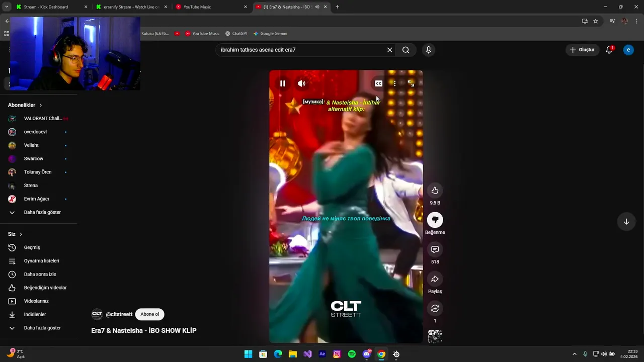Open Discord from the taskbar
This screenshot has width=644, height=362.
[367, 354]
